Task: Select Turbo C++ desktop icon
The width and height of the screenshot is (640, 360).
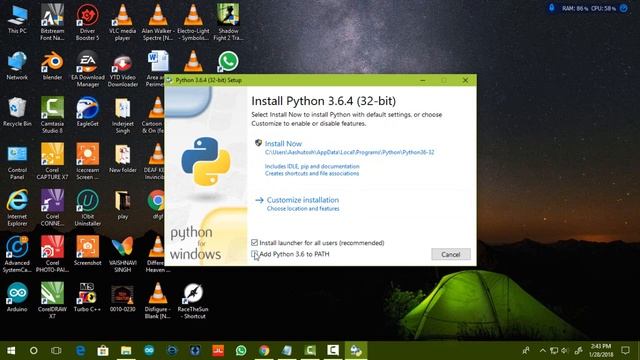Action: 87,298
